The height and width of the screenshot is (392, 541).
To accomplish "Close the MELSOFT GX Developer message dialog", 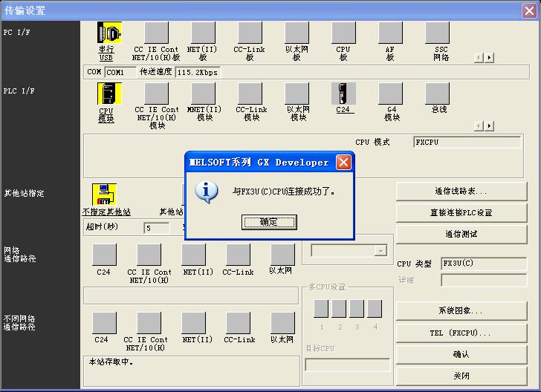I will tap(343, 162).
